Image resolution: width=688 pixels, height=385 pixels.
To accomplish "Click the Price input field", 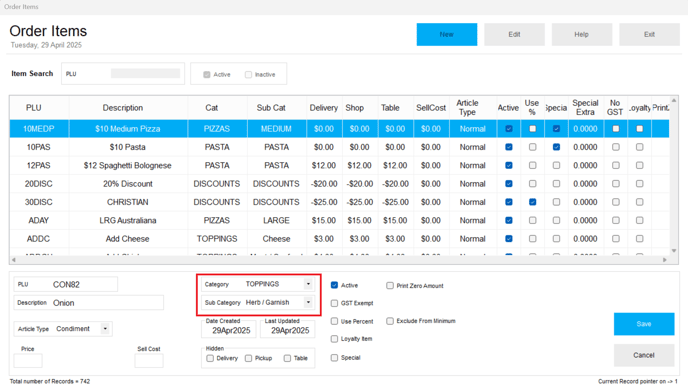I will point(28,361).
